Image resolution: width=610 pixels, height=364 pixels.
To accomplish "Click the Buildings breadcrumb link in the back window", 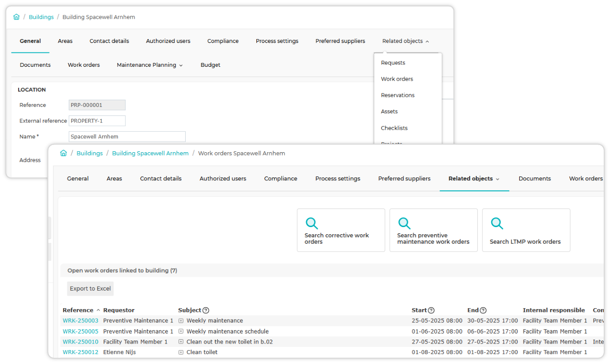I will [x=41, y=17].
